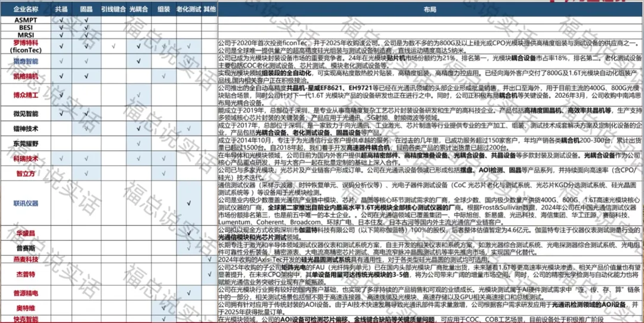This screenshot has height=323, width=644.
Task: Click 东莞耀野's 光耦合 checkmark cell
Action: [138, 143]
